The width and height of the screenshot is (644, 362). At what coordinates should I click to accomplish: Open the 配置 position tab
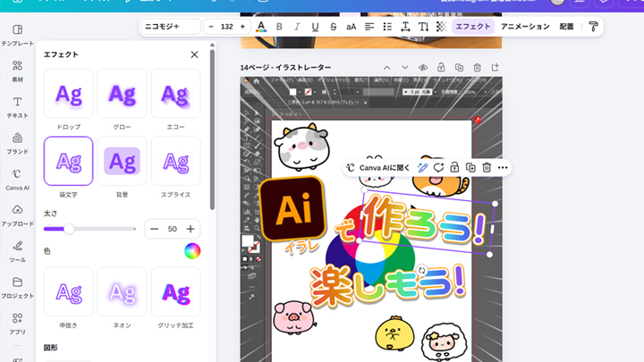(x=566, y=26)
